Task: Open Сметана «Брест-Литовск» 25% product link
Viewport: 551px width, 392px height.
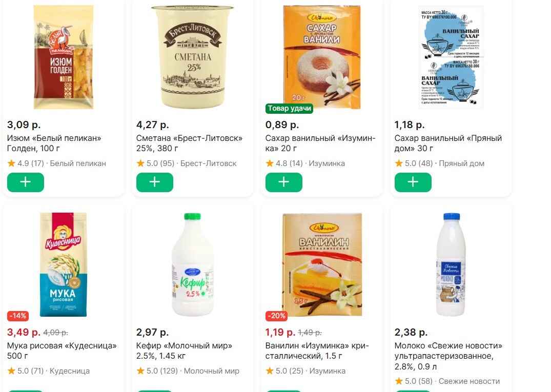Action: coord(189,143)
